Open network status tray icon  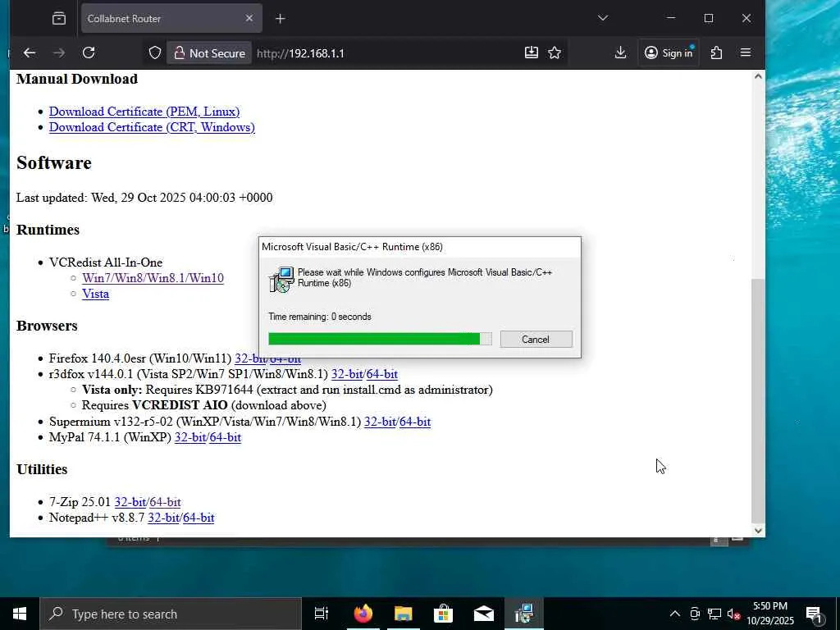point(714,614)
